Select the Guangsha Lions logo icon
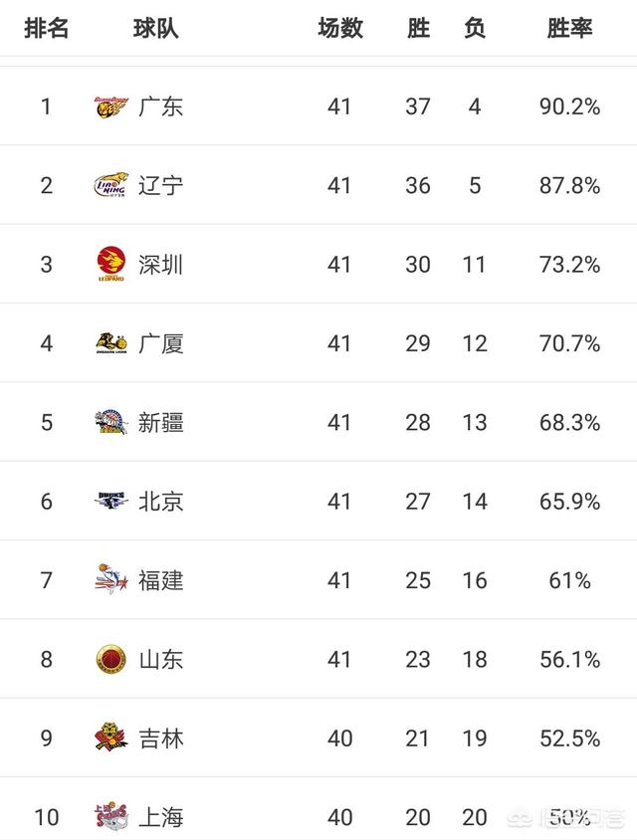This screenshot has width=637, height=840. (111, 343)
